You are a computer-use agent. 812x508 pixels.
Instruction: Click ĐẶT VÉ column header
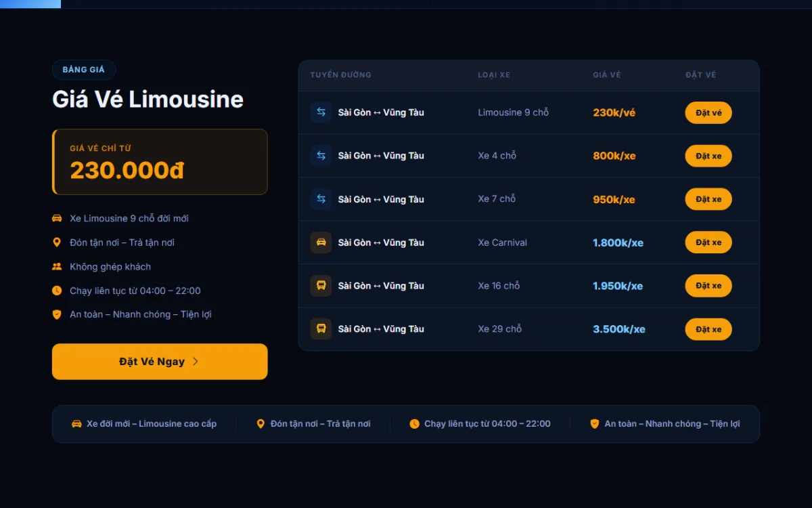coord(700,75)
